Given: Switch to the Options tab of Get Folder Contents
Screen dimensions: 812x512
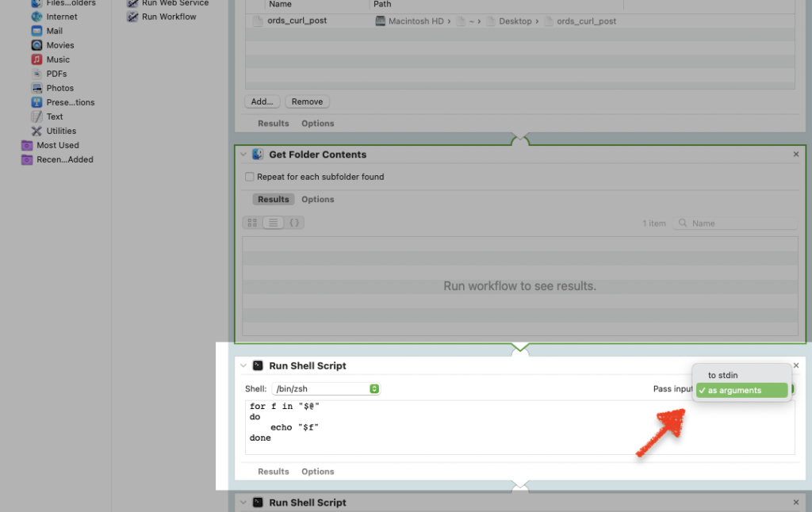Looking at the screenshot, I should click(x=317, y=199).
